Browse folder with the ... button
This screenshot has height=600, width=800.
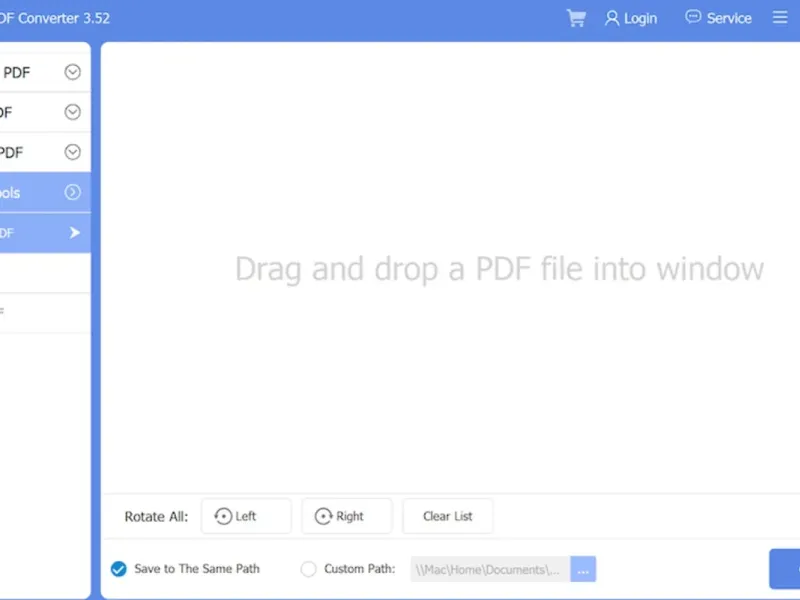[x=583, y=569]
